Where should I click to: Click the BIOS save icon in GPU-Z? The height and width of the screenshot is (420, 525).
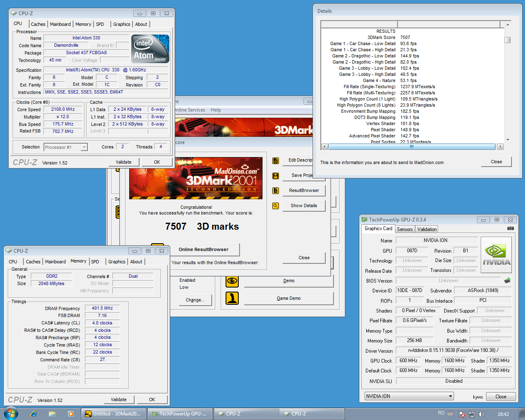[507, 281]
